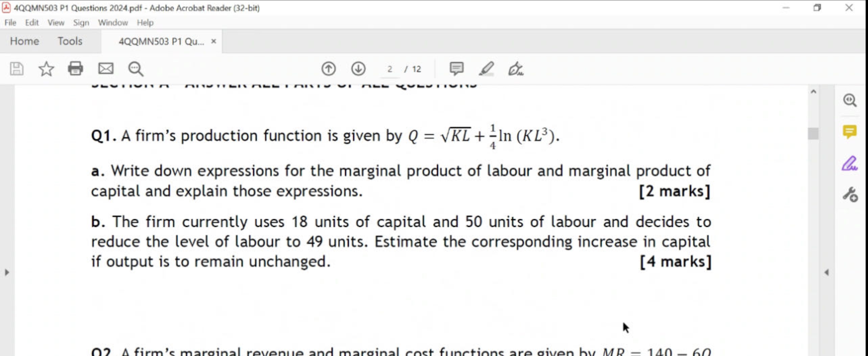Save the PDF document
This screenshot has height=356, width=868.
[16, 69]
